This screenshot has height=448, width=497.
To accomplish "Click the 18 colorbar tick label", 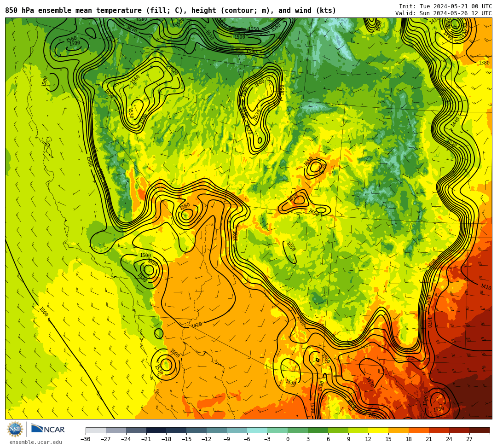I will [409, 439].
